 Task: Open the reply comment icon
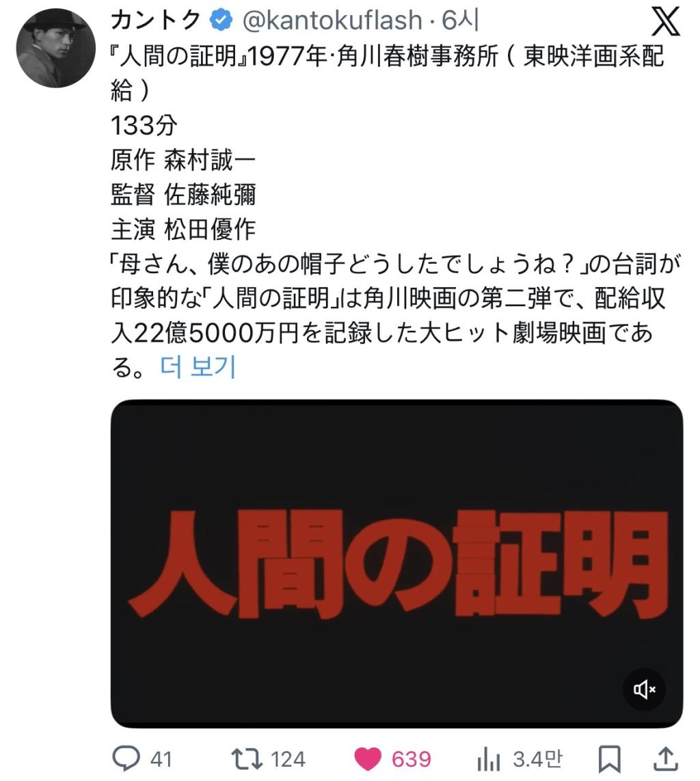tap(126, 758)
